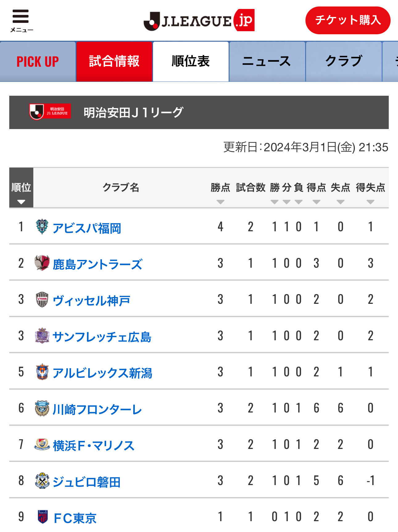Switch to the ニュース tab
Viewport: 398px width, 532px height.
[x=267, y=61]
